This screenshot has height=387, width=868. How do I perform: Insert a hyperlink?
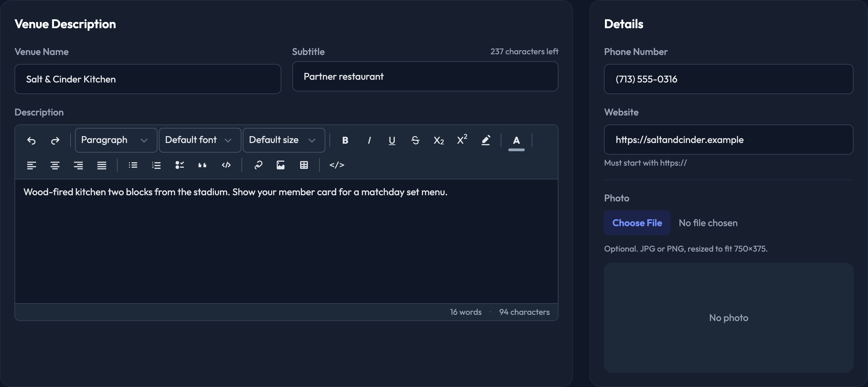point(258,165)
